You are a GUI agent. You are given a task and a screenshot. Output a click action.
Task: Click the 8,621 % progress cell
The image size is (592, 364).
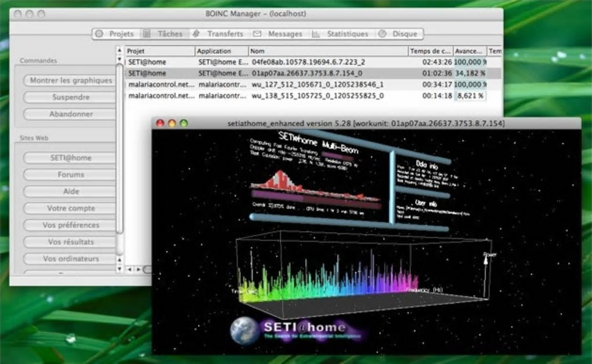[x=470, y=96]
